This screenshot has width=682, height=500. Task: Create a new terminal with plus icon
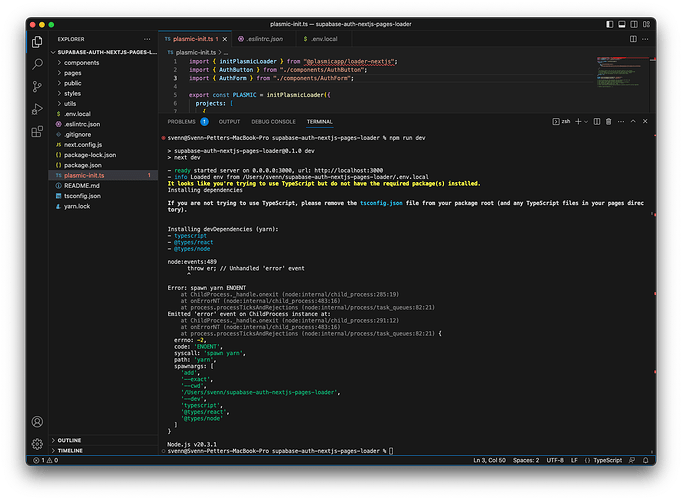578,122
